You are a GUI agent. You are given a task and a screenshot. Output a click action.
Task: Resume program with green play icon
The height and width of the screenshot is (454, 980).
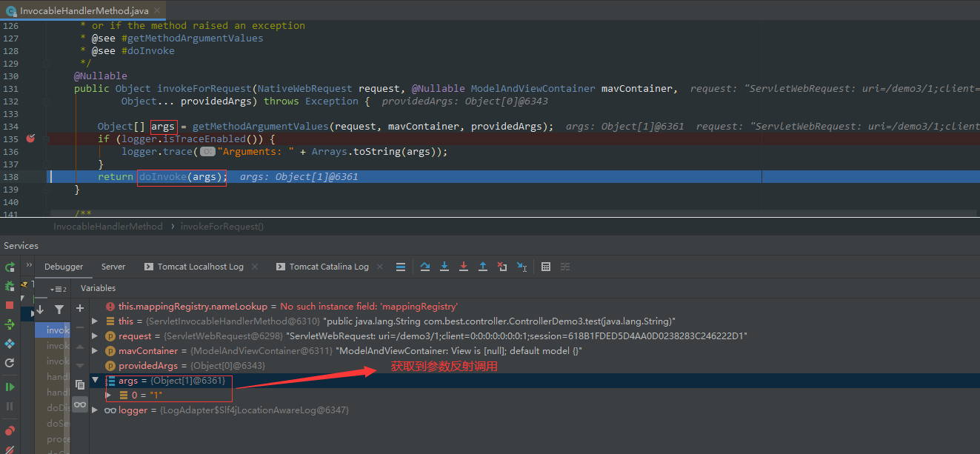pos(10,387)
